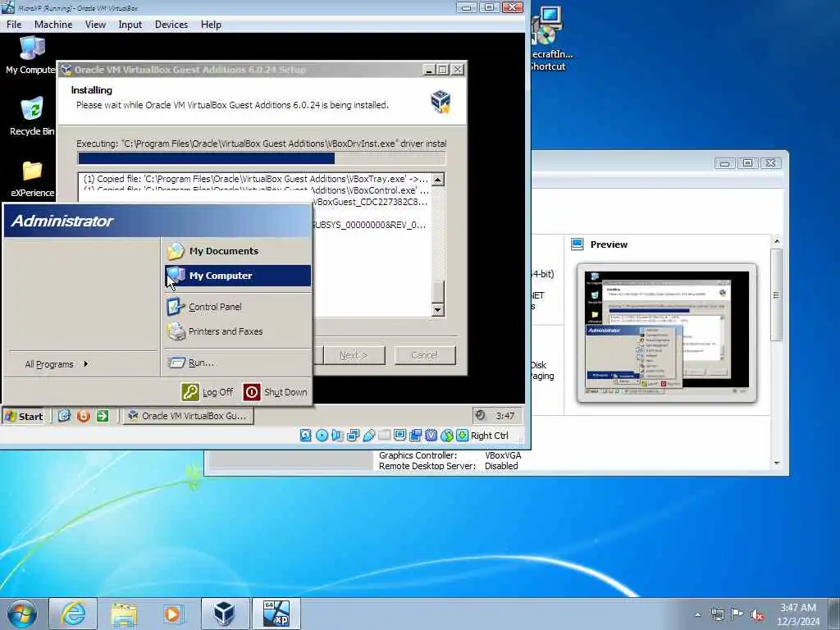This screenshot has height=630, width=840.
Task: Launch Internet Explorer from the taskbar
Action: (73, 614)
